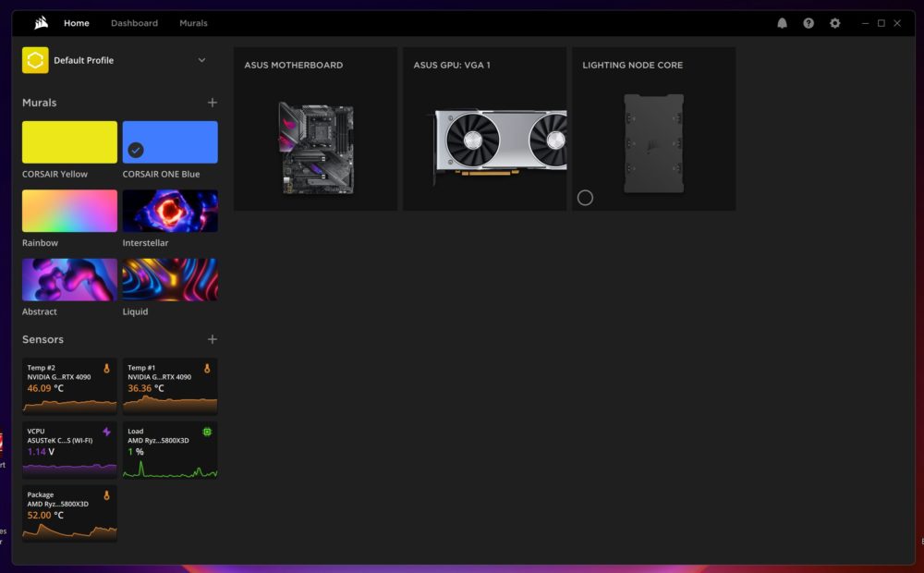Open the Temp #2 RTX 4090 sensor tile
The width and height of the screenshot is (924, 573).
(x=69, y=385)
